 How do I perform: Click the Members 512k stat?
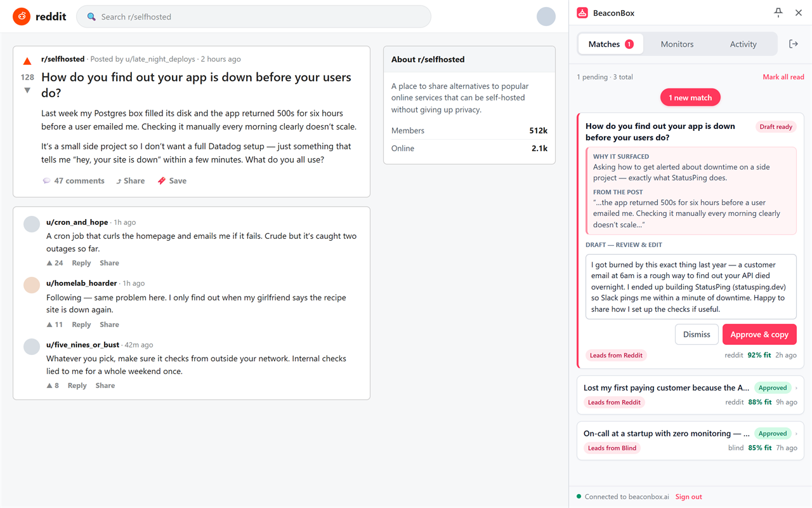pyautogui.click(x=469, y=131)
